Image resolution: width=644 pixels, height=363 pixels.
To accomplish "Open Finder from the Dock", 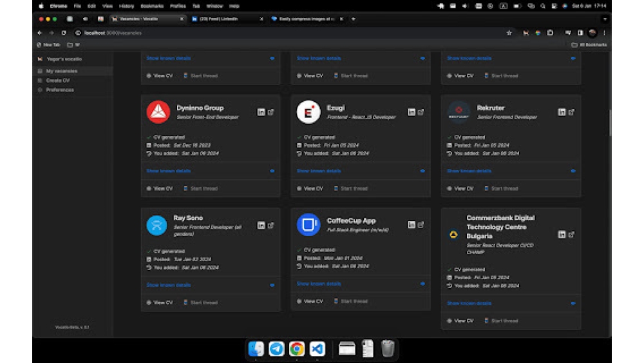I will [x=256, y=349].
